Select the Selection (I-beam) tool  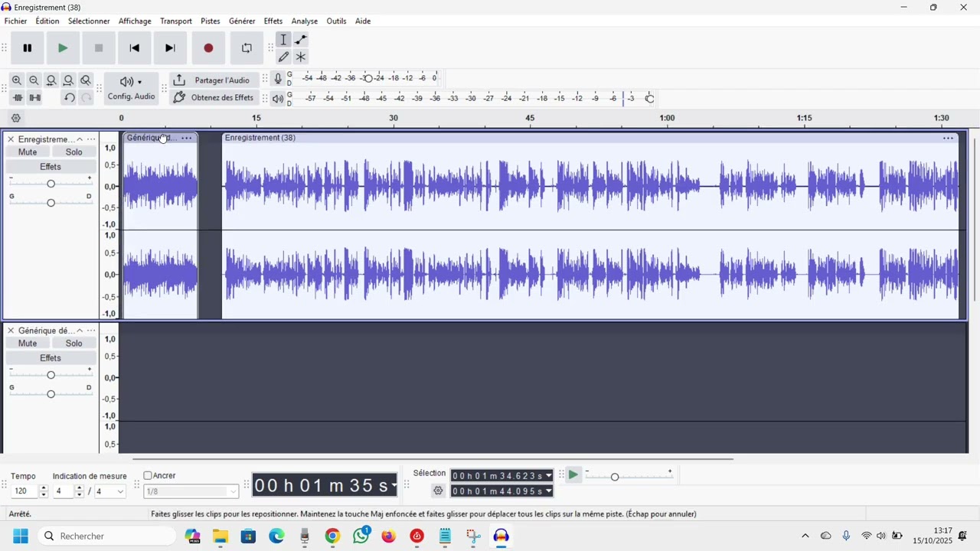click(283, 40)
